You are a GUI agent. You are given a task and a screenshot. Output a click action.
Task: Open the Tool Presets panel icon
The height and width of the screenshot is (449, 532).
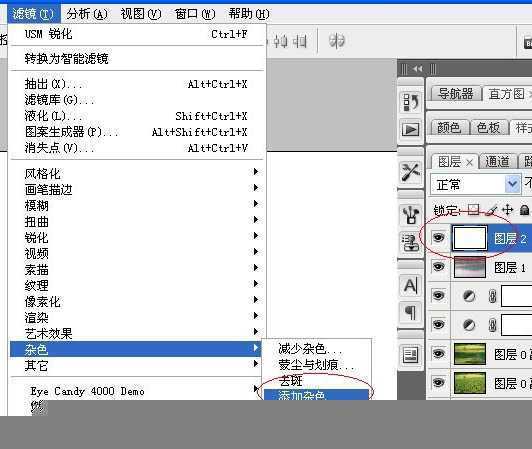(411, 172)
